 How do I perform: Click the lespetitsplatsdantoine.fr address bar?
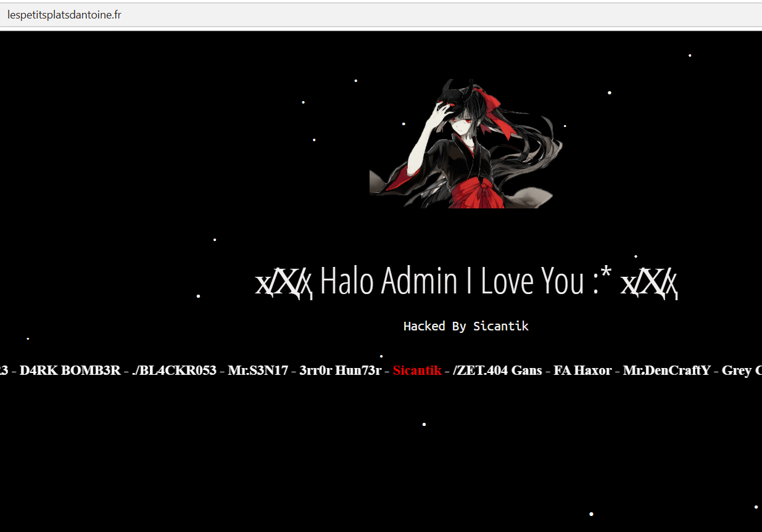pos(381,15)
